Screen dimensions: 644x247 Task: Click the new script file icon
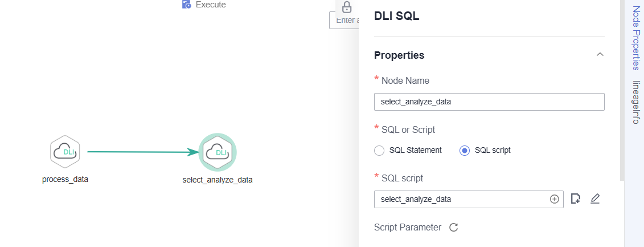576,199
